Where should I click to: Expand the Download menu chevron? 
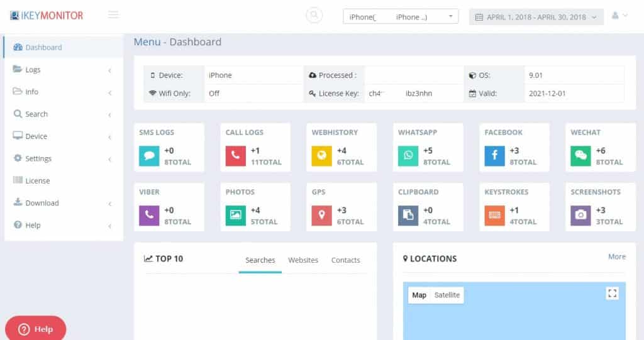click(109, 204)
